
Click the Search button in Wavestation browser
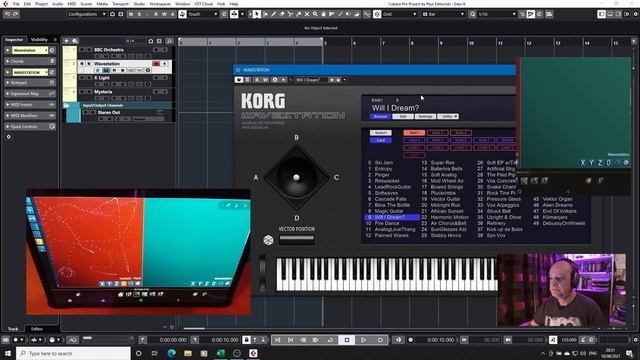pos(380,133)
